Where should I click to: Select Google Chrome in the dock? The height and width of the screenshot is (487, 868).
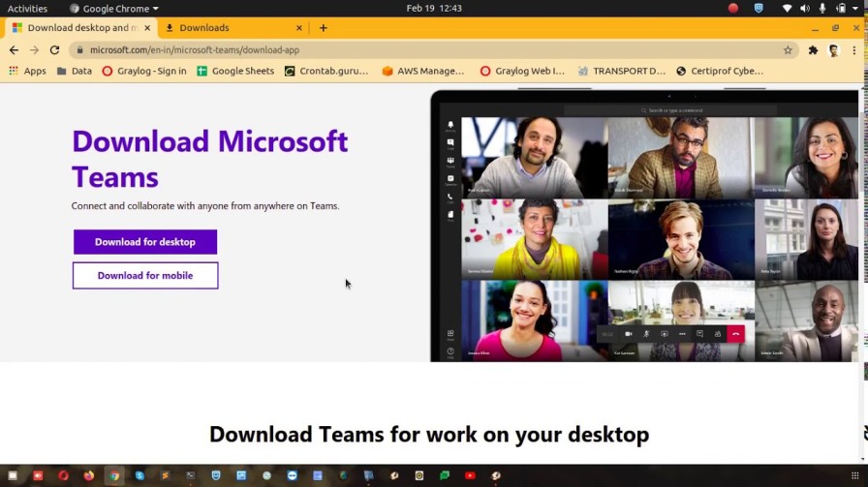coord(114,475)
